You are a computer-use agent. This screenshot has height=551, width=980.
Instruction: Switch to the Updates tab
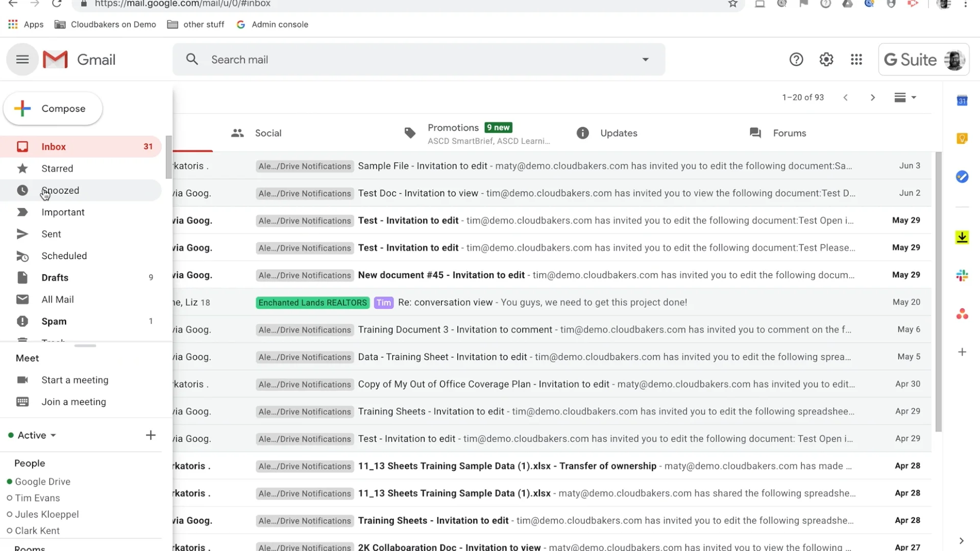pos(618,133)
